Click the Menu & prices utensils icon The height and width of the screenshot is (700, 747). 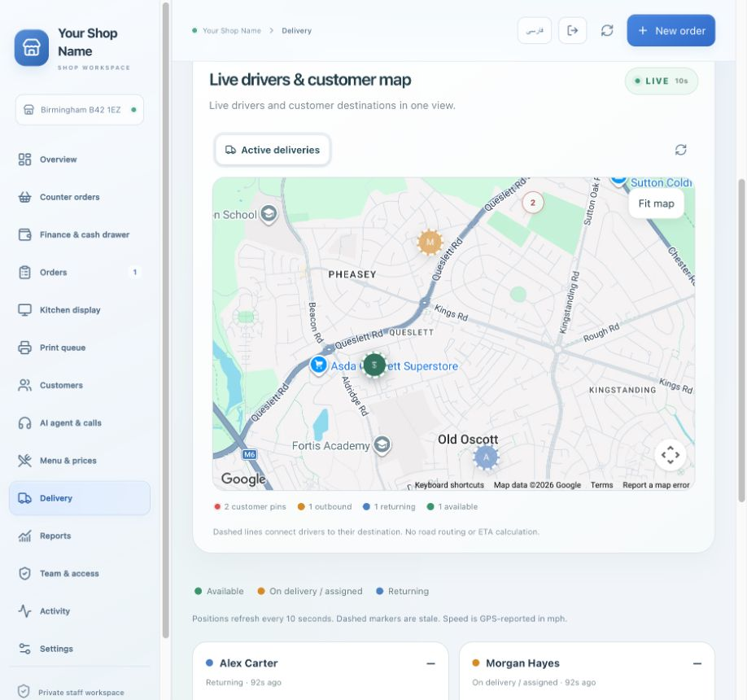pos(24,461)
